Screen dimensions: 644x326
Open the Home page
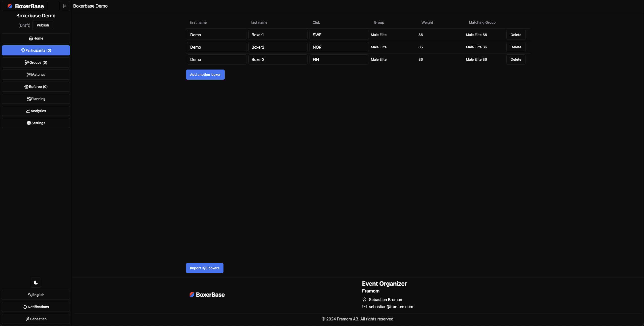pyautogui.click(x=36, y=38)
